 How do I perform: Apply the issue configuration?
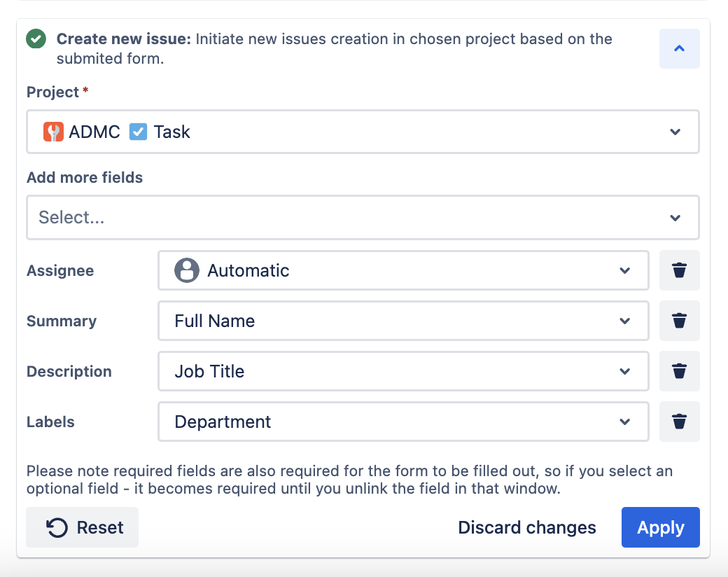(x=660, y=527)
